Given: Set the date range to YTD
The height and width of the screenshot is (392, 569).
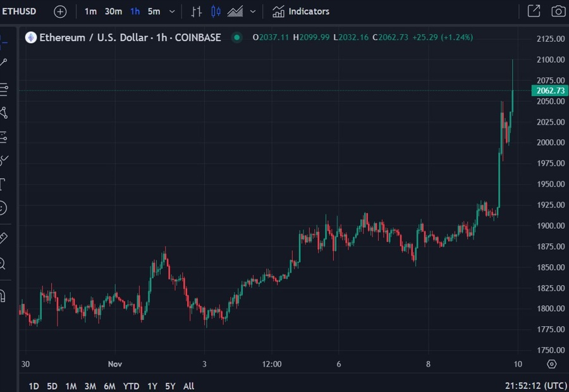Looking at the screenshot, I should [x=131, y=386].
